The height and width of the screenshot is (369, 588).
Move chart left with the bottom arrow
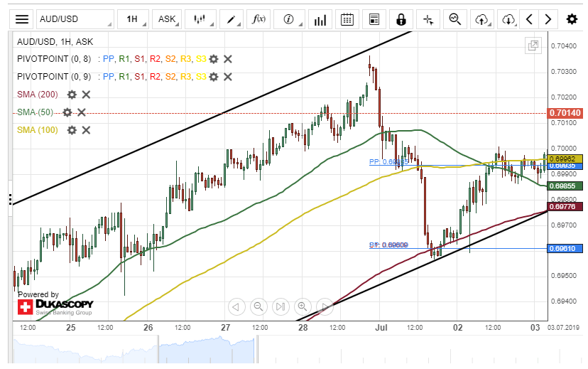pyautogui.click(x=236, y=307)
